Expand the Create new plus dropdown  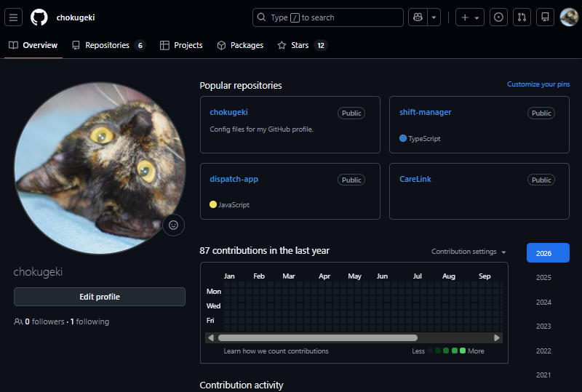(469, 17)
